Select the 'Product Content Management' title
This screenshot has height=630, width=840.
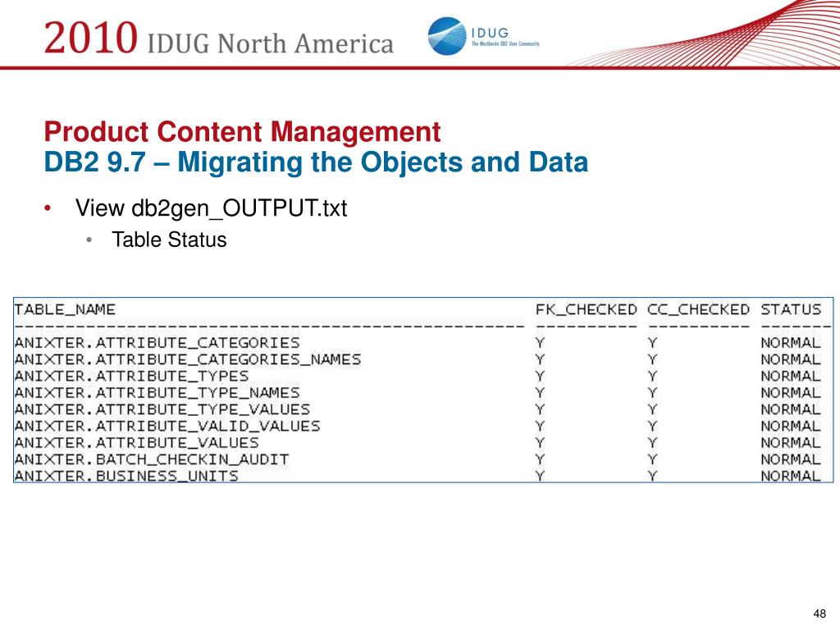(242, 132)
